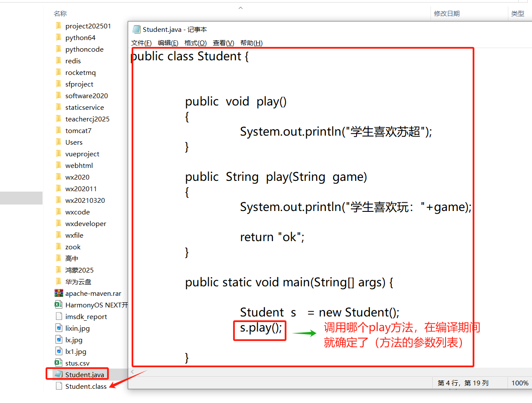
Task: Select the zook folder icon
Action: [58, 247]
